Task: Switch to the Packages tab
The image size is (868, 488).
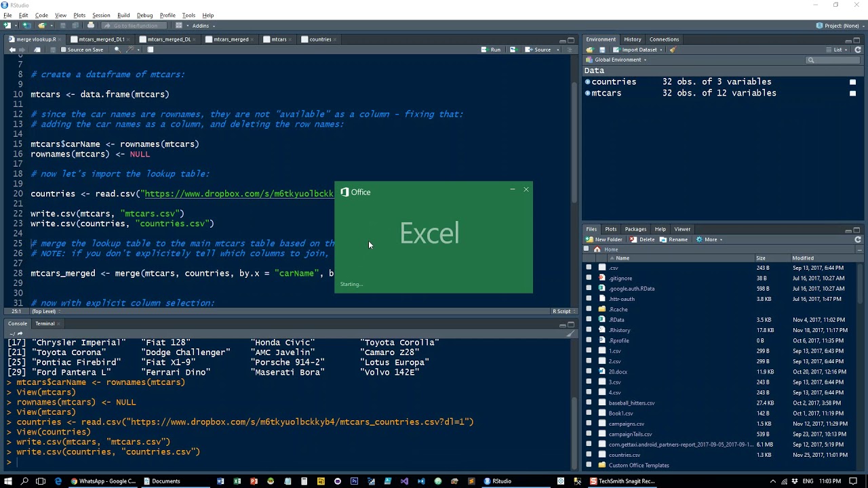Action: point(635,229)
